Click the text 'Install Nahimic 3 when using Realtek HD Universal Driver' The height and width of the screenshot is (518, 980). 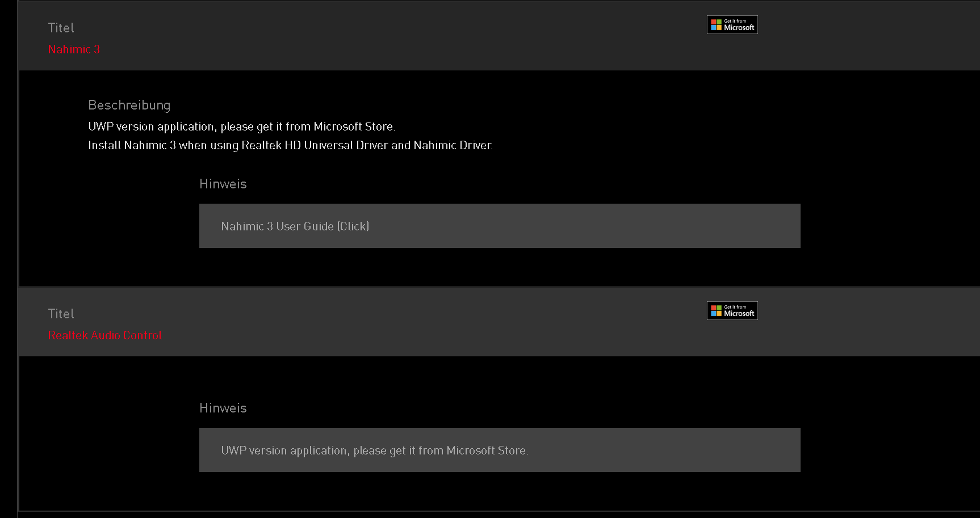pos(238,145)
